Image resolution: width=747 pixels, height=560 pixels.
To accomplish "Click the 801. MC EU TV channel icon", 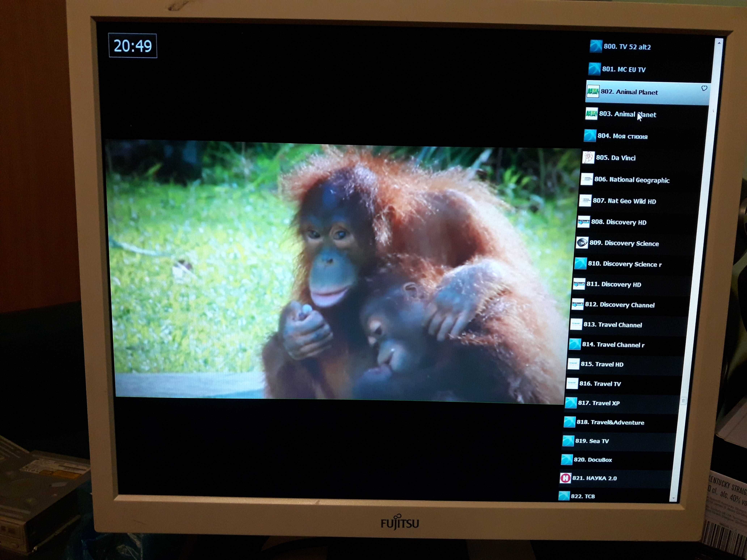I will pos(595,69).
